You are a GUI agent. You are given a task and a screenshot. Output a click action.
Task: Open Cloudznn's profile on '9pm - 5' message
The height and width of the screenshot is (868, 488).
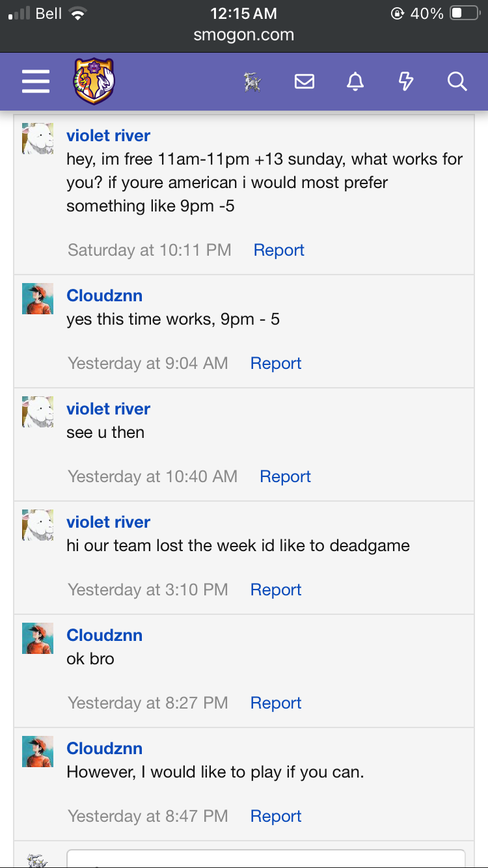pyautogui.click(x=104, y=295)
